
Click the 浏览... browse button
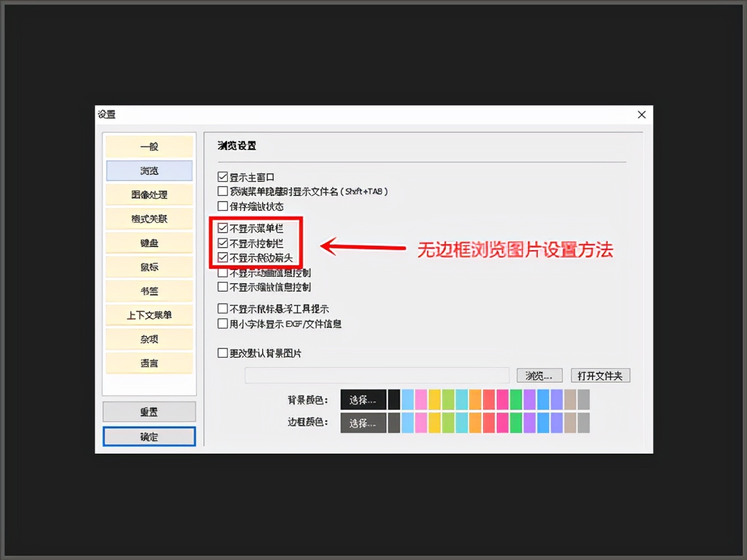539,375
